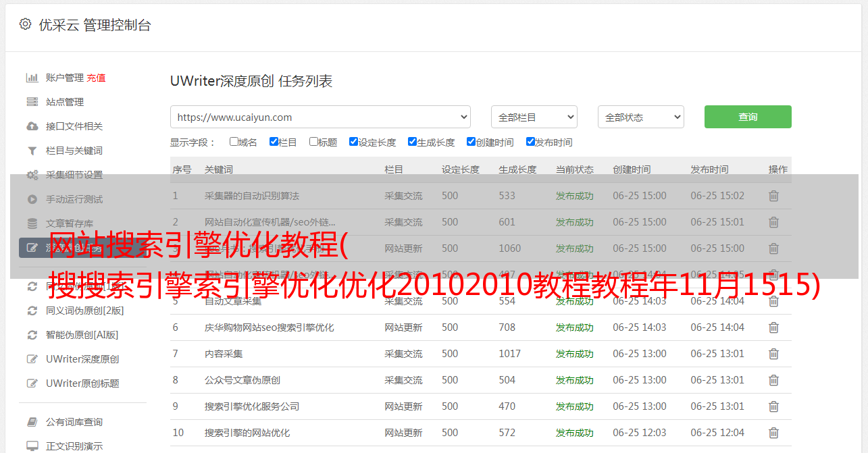868x453 pixels.
Task: Click the 当前状态 column header
Action: coord(575,169)
